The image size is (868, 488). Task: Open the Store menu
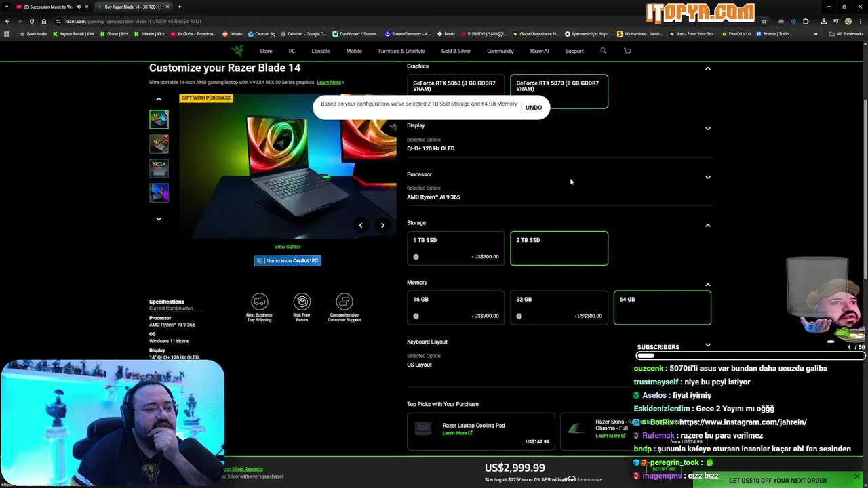266,51
